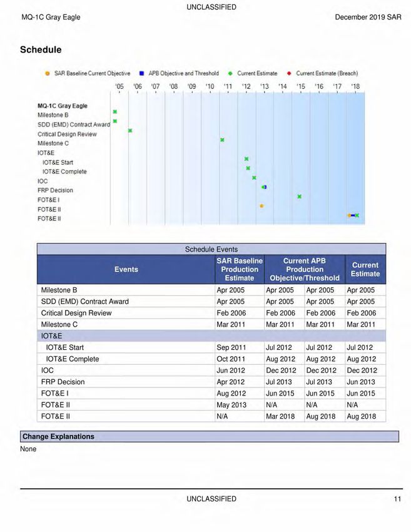The image size is (411, 532).
Task: Click 'None' under Change Explanations
Action: tap(28, 449)
